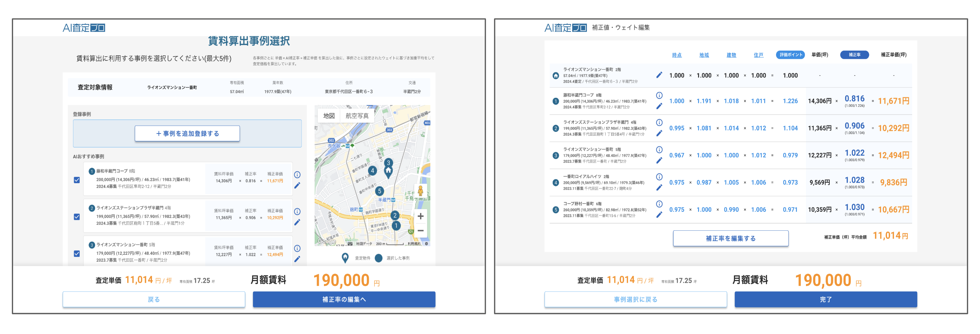Open info for ライオンズマンション一番町 5階 in left list
The image size is (980, 334).
(297, 249)
